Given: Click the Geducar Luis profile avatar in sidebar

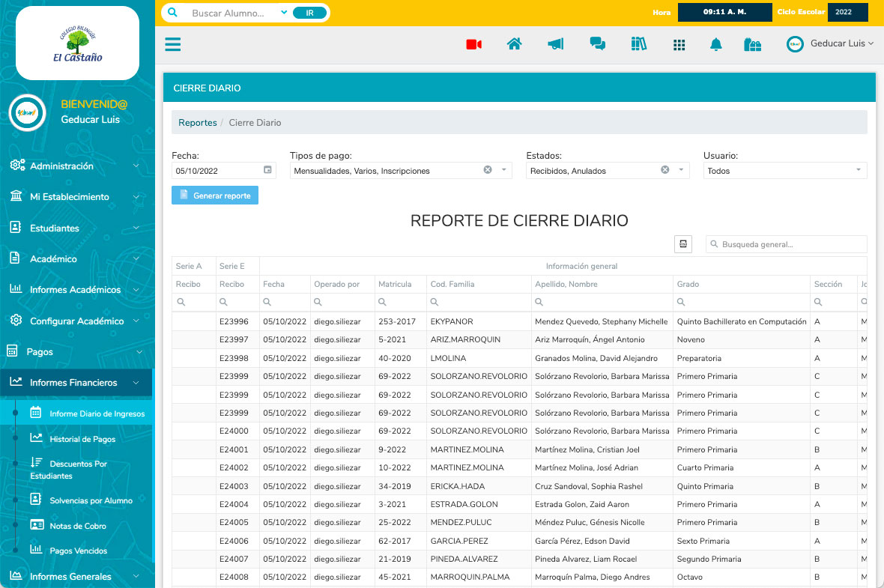Looking at the screenshot, I should click(x=27, y=113).
